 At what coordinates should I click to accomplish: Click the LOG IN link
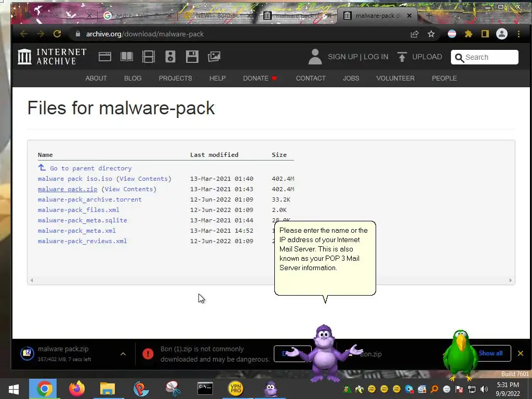pyautogui.click(x=376, y=57)
